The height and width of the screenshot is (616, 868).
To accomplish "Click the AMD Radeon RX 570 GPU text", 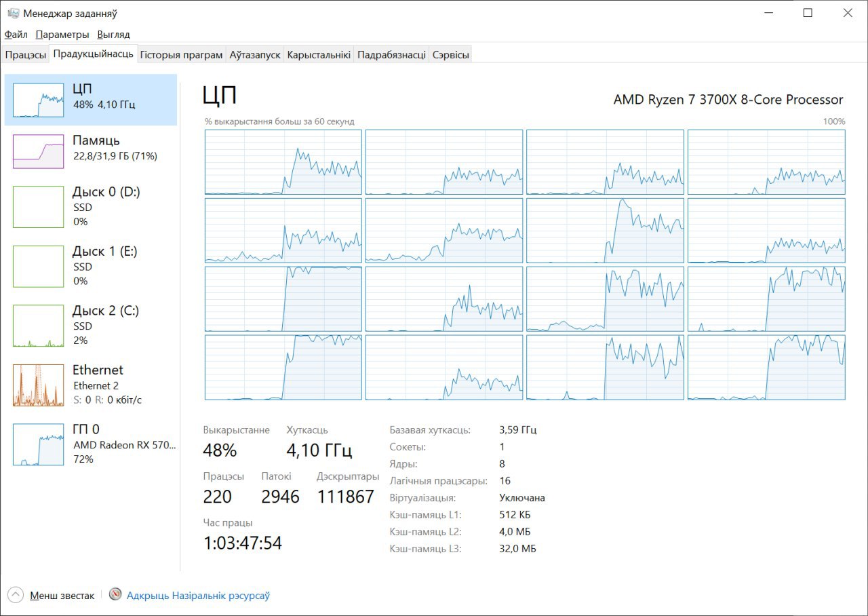I will (x=125, y=445).
